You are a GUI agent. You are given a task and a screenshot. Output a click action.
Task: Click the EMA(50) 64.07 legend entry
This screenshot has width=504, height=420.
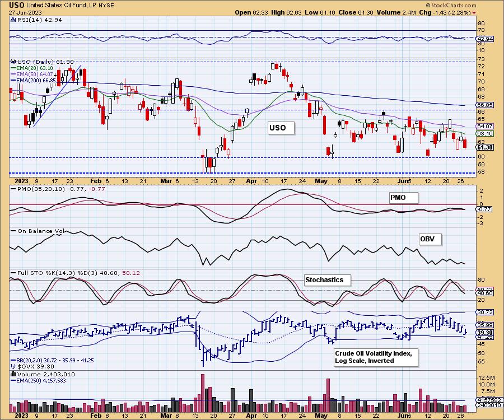35,74
